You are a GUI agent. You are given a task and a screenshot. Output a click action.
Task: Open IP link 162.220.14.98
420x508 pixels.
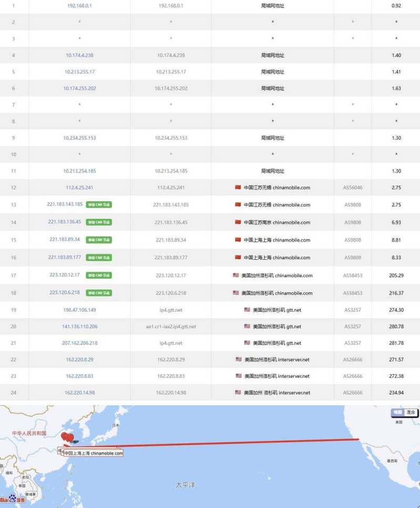[79, 393]
